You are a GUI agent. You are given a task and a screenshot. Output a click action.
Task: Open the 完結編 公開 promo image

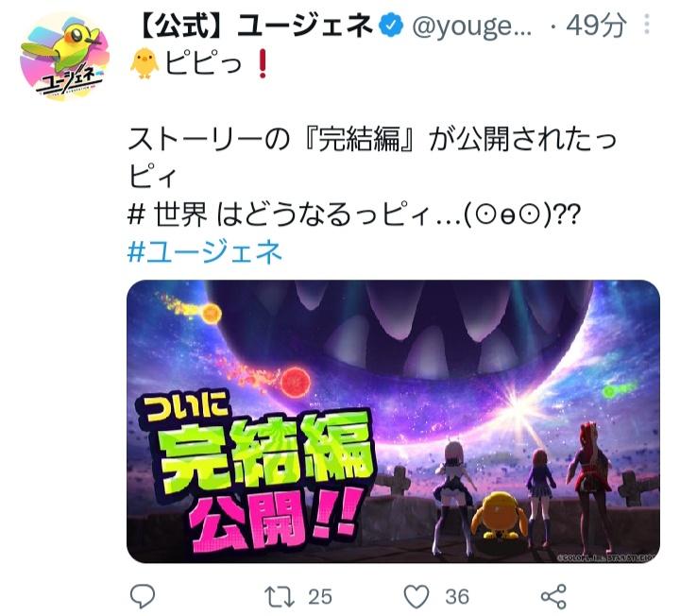pyautogui.click(x=393, y=421)
